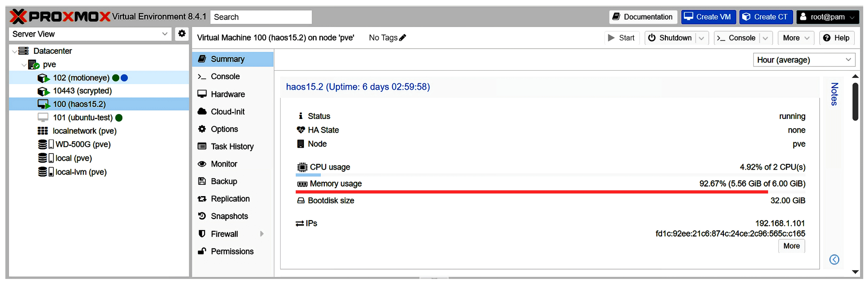
Task: Open the Snapshots tab
Action: click(x=233, y=216)
